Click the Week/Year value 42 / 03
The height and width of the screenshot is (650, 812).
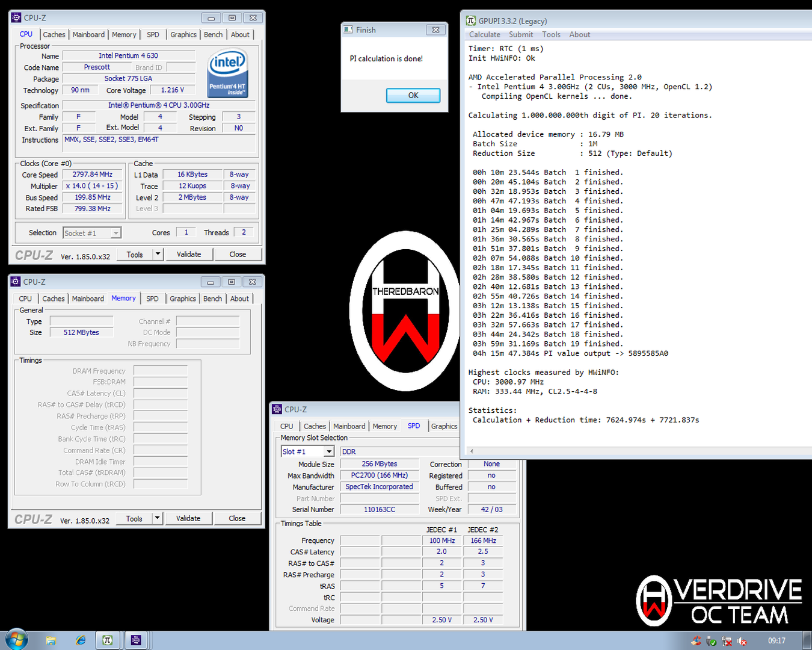491,510
